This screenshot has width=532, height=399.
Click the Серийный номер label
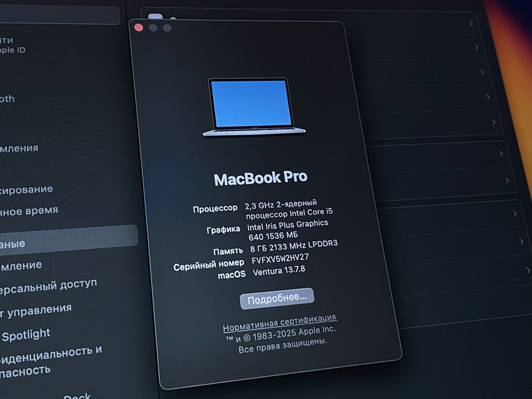click(x=209, y=265)
